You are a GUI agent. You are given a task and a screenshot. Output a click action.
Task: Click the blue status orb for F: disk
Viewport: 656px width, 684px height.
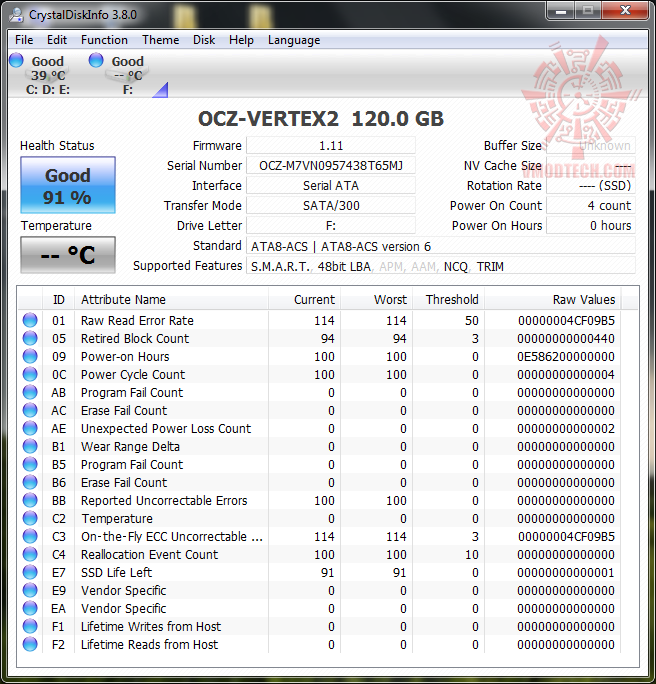click(96, 60)
